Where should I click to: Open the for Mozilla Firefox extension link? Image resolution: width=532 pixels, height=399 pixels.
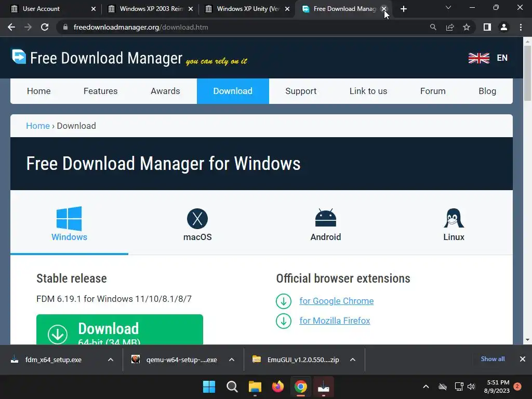point(335,321)
